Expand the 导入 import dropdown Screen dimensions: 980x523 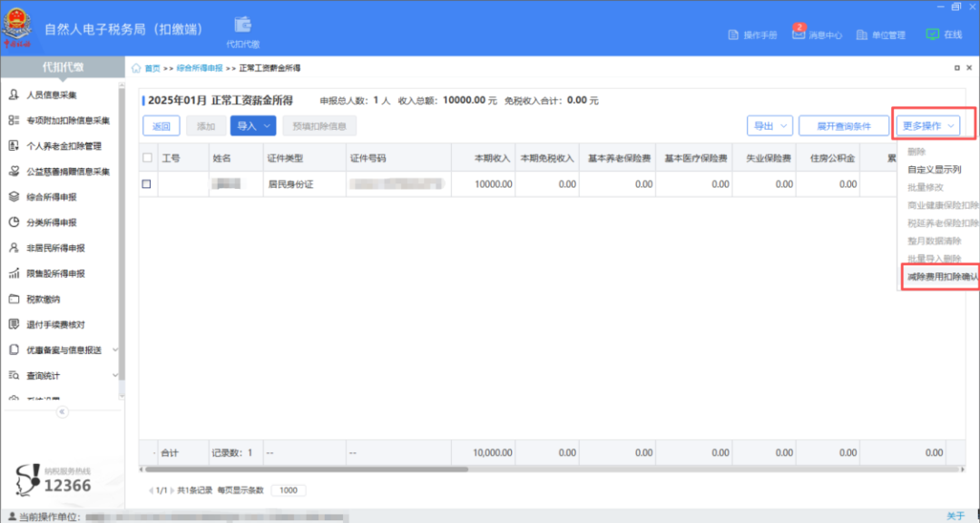tap(252, 126)
